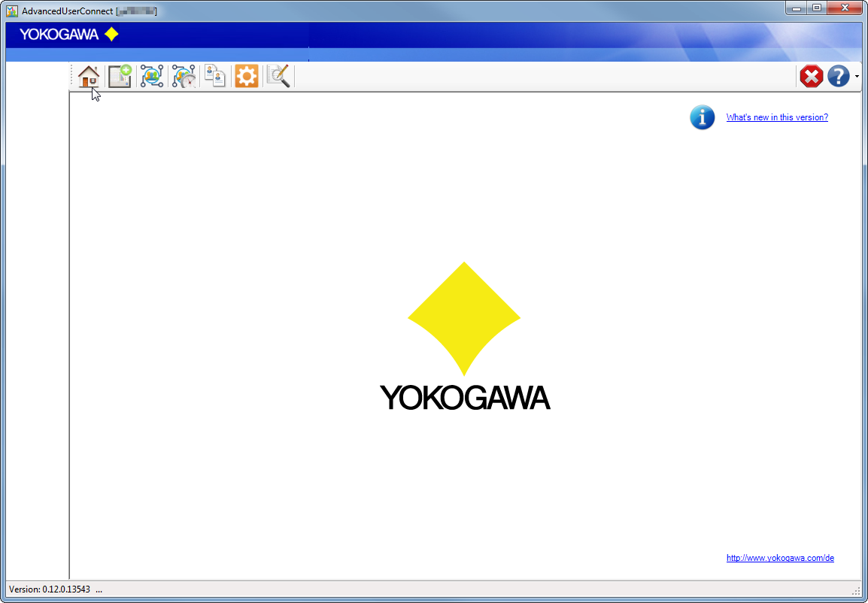The width and height of the screenshot is (868, 603).
Task: Open the user group with clock icon
Action: (184, 77)
